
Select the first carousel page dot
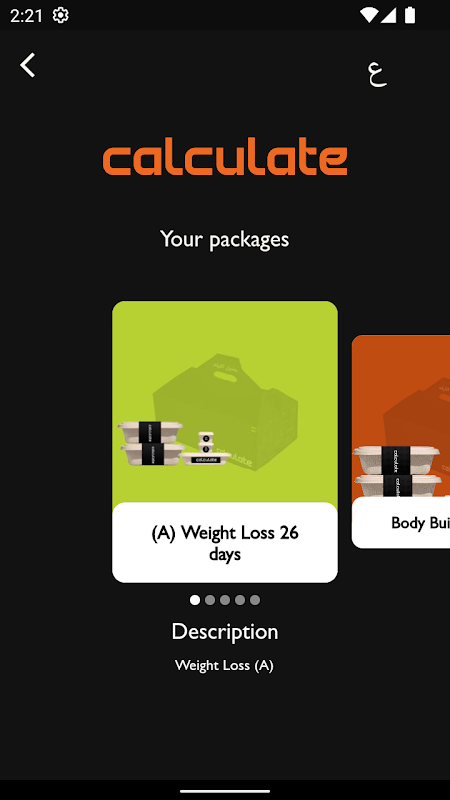point(195,600)
